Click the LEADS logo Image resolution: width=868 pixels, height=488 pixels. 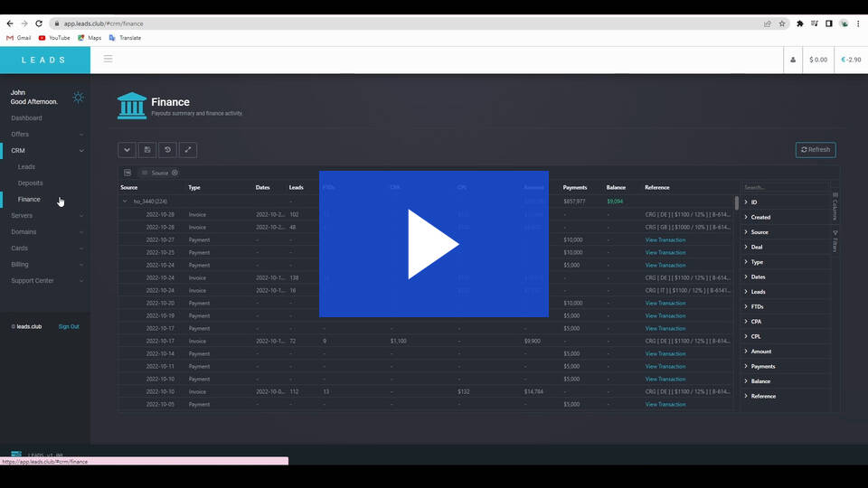pyautogui.click(x=45, y=60)
